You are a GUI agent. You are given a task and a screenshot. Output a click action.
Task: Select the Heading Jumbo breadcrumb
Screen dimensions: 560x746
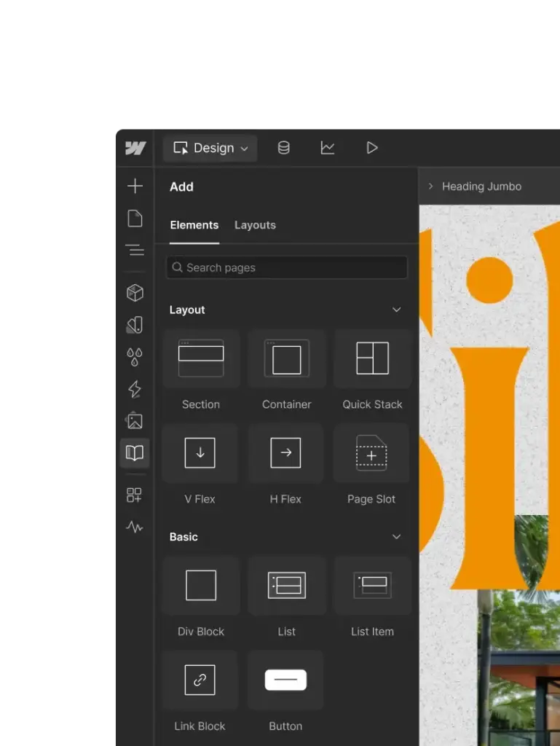tap(481, 186)
